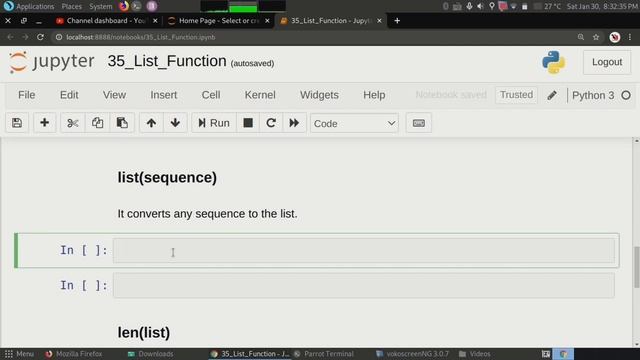This screenshot has height=360, width=640.
Task: Cut the selected cell with the scissors icon
Action: click(73, 123)
